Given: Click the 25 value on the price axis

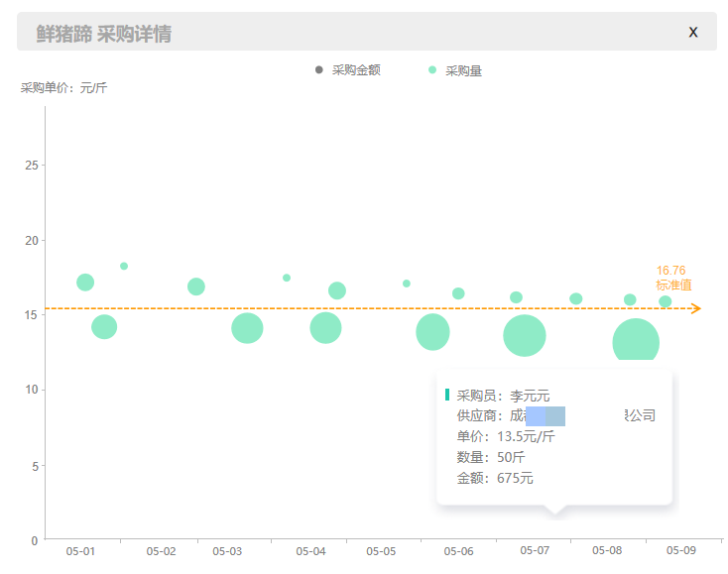Looking at the screenshot, I should pyautogui.click(x=32, y=166).
